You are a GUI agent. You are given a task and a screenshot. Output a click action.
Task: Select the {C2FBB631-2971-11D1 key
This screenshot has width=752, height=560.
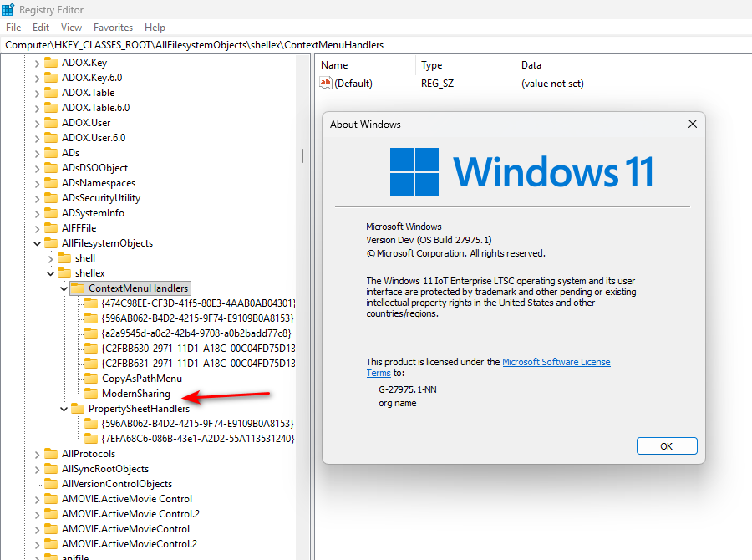[x=197, y=364]
